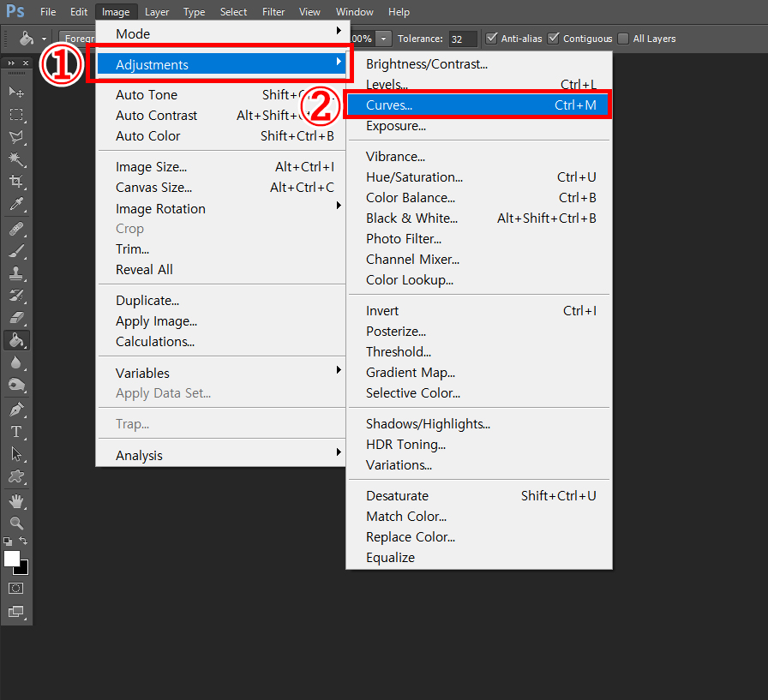Select the Rectangular Marquee tool
Viewport: 768px width, 700px height.
[x=16, y=115]
